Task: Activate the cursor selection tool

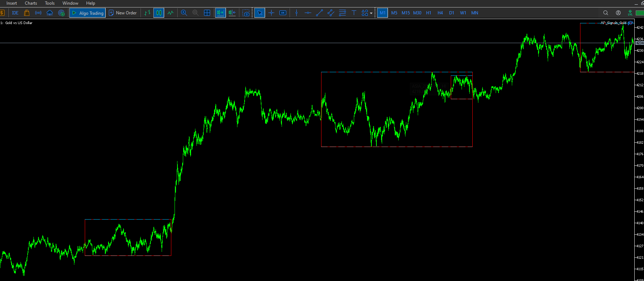Action: pos(260,13)
